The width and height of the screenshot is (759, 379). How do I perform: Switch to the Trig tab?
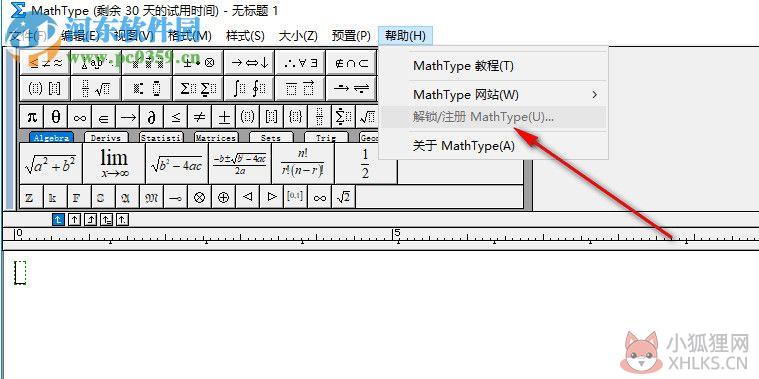[x=326, y=137]
